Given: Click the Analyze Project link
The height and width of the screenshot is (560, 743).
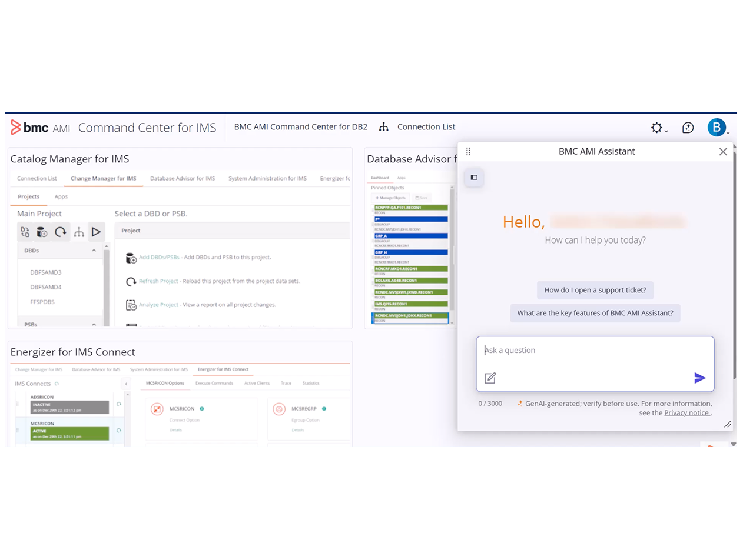Looking at the screenshot, I should 159,305.
